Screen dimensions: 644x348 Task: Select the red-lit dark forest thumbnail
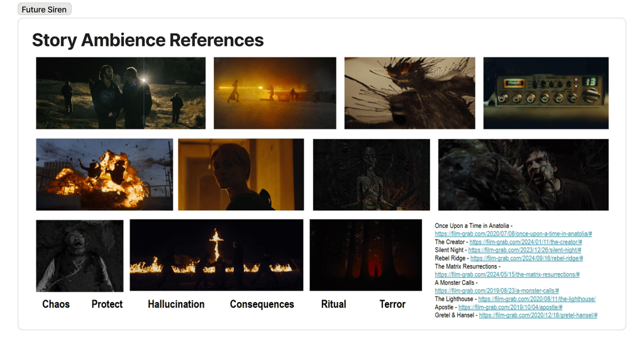(x=365, y=255)
